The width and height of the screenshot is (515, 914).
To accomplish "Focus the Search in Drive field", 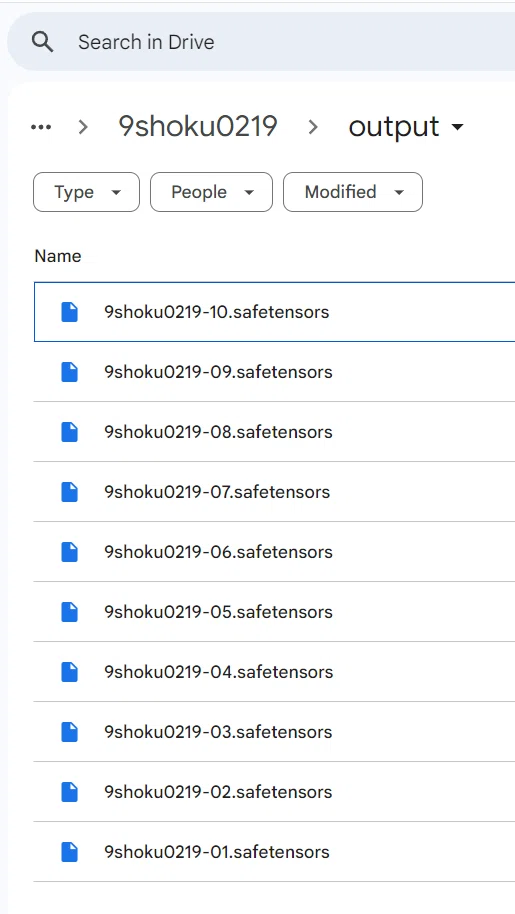I will [262, 42].
